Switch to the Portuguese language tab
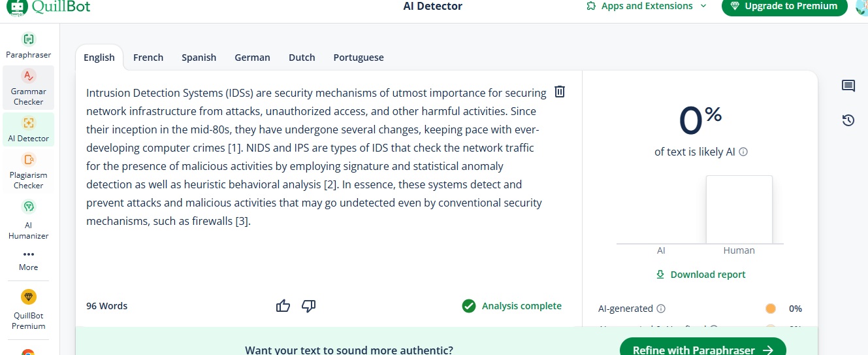The width and height of the screenshot is (868, 355). (x=359, y=58)
